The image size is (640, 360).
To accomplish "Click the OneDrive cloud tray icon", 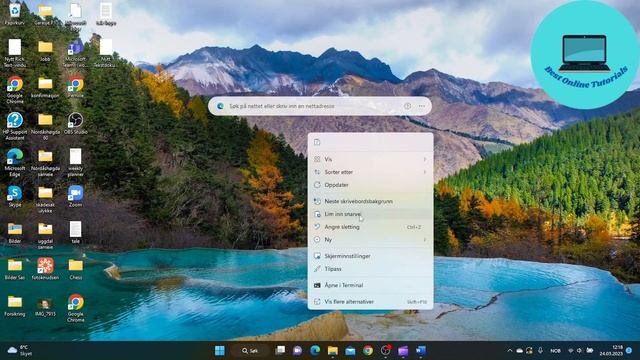I will click(x=520, y=351).
